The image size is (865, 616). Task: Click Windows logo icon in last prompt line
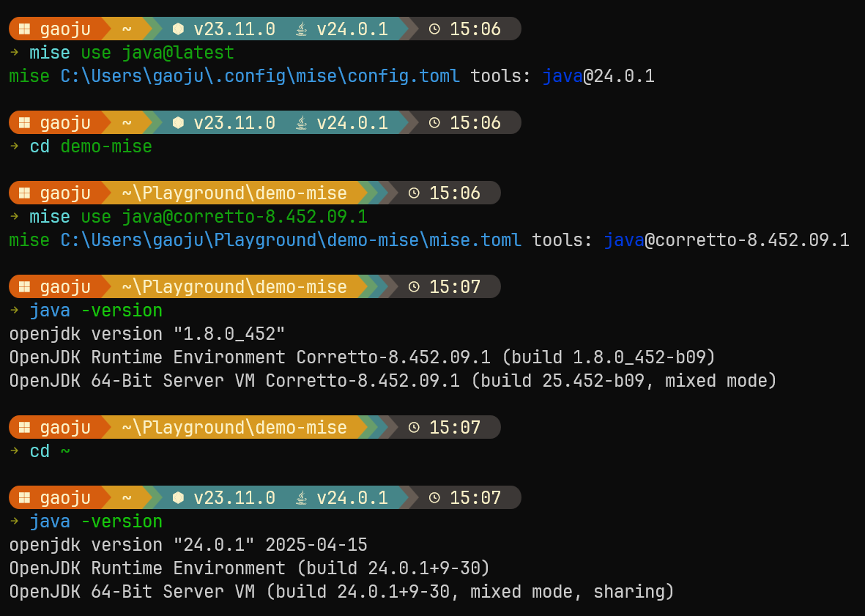click(24, 497)
